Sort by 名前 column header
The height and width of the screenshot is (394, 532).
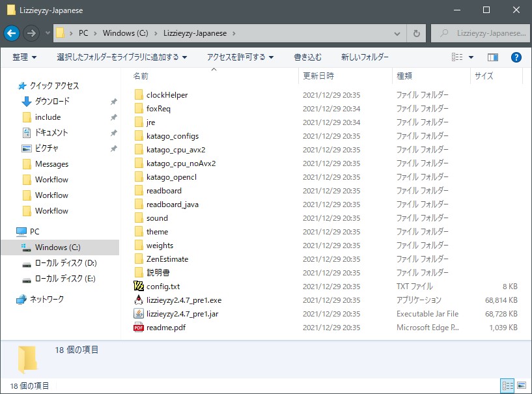tap(141, 76)
